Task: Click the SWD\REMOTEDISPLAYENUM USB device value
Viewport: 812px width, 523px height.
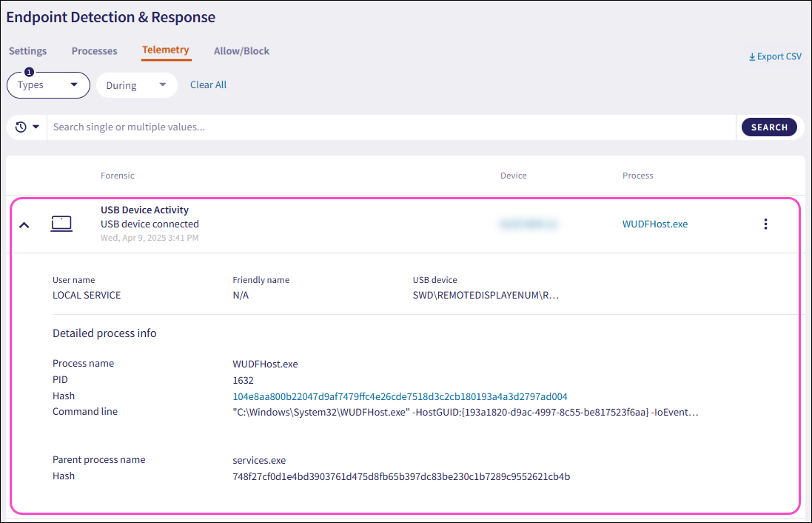Action: pos(486,295)
